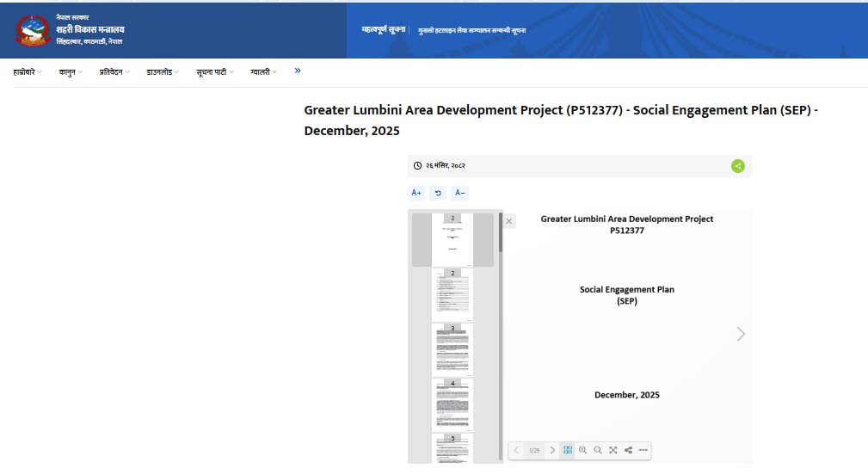Toggle fullscreen mode for the viewer

[x=613, y=450]
